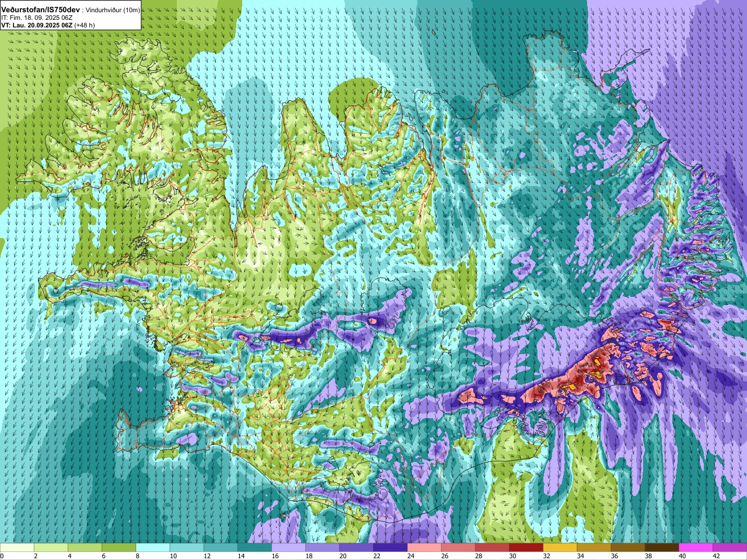Pick the dark brown swatch between 38 and 40
The height and width of the screenshot is (560, 747).
662,548
